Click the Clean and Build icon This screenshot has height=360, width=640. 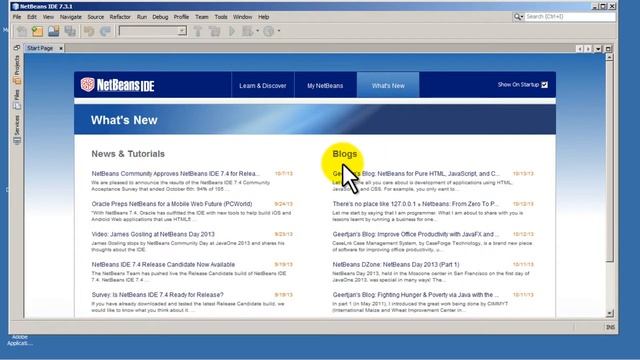(x=214, y=31)
